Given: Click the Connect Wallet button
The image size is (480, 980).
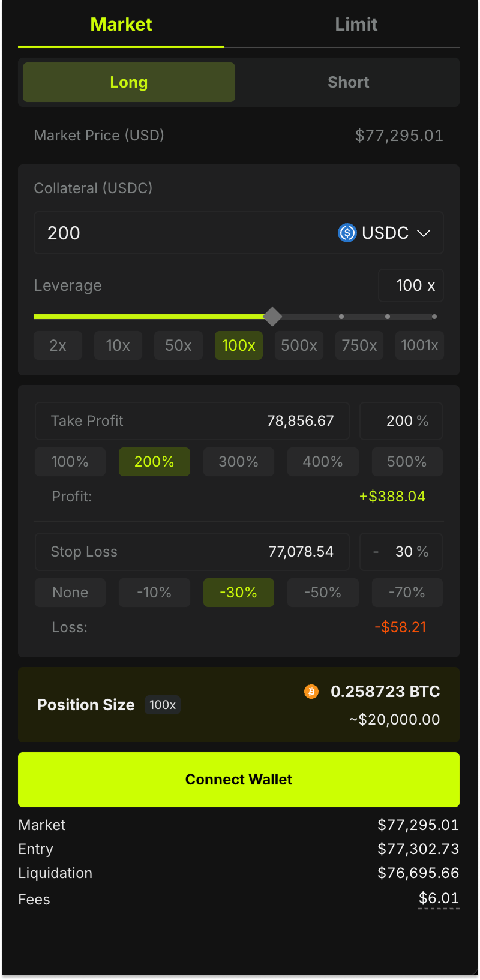Looking at the screenshot, I should tap(239, 780).
